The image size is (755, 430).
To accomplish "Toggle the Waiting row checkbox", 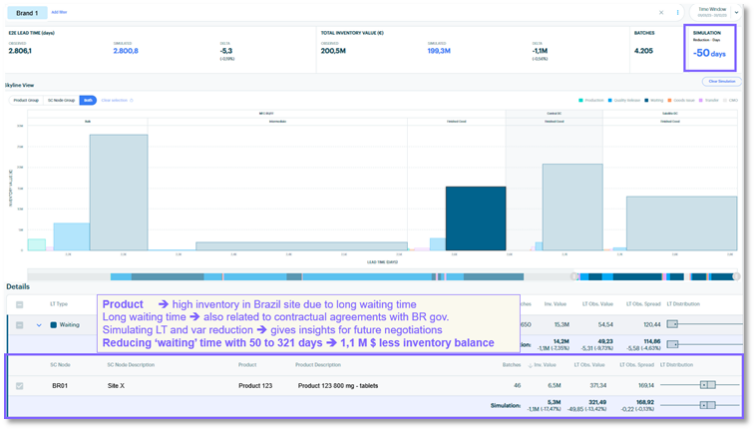I will point(19,325).
